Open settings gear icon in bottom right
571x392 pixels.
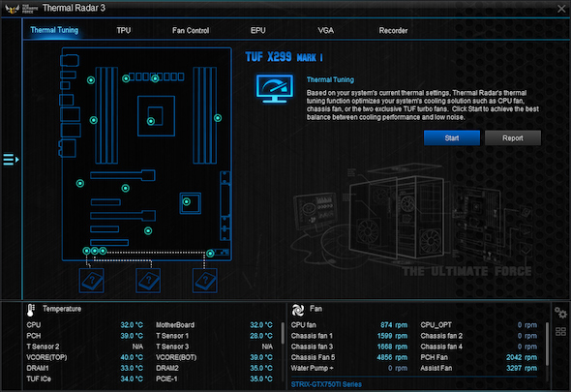[x=560, y=313]
